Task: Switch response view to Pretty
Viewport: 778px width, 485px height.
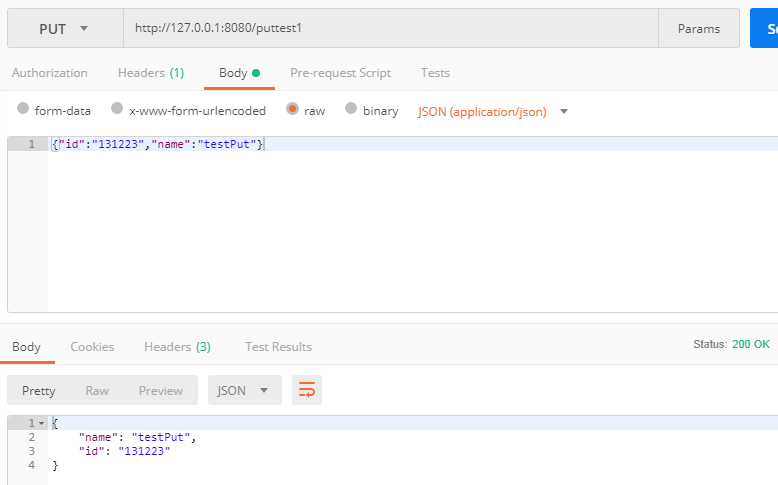Action: [39, 391]
